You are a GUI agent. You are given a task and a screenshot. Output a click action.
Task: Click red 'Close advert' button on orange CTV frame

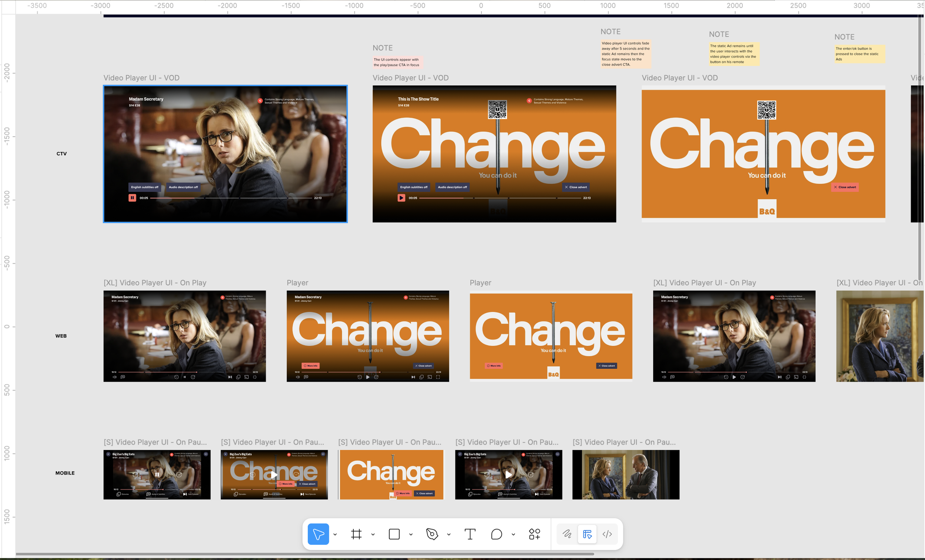[845, 187]
